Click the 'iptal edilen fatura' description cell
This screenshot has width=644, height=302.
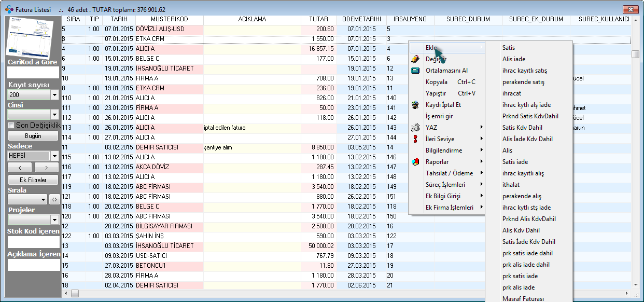click(252, 128)
